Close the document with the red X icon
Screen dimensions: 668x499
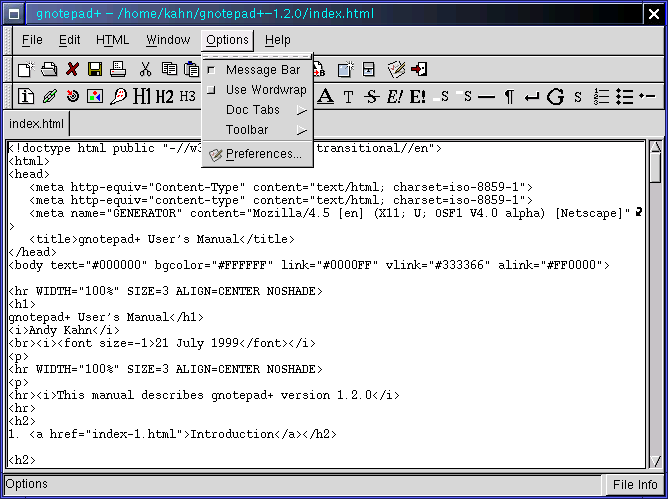pos(72,69)
